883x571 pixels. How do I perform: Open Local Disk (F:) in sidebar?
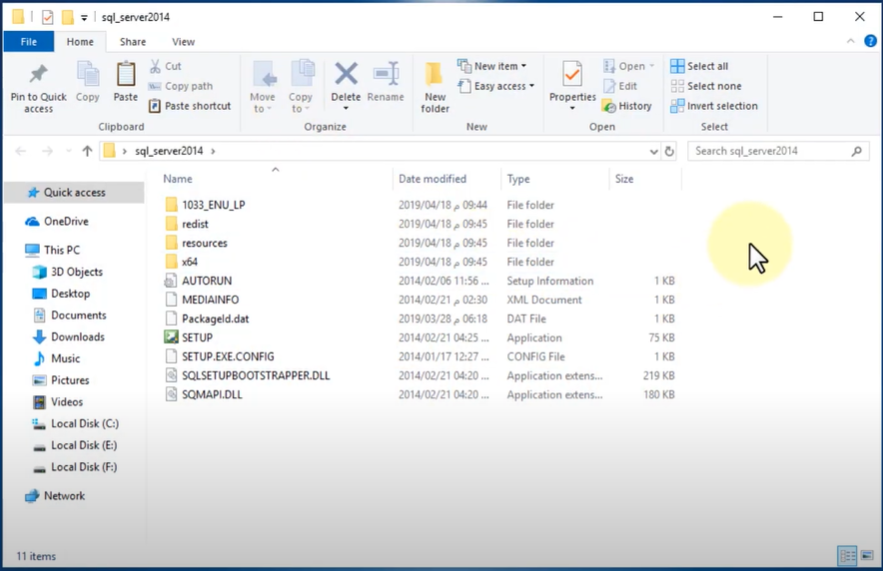[84, 467]
